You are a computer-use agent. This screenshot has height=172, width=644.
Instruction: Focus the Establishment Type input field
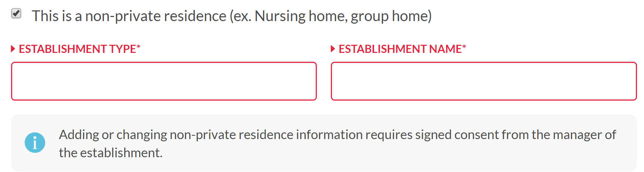pos(164,81)
